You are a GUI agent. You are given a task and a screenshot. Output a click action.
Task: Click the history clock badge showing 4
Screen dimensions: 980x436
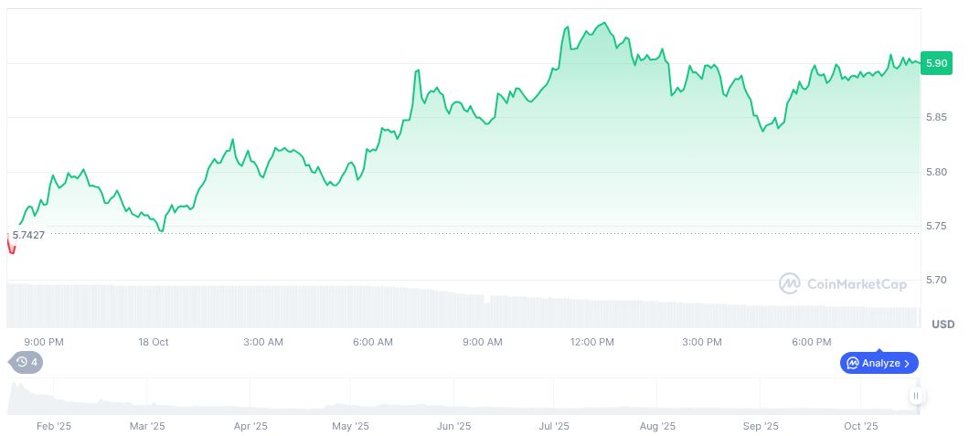point(27,362)
